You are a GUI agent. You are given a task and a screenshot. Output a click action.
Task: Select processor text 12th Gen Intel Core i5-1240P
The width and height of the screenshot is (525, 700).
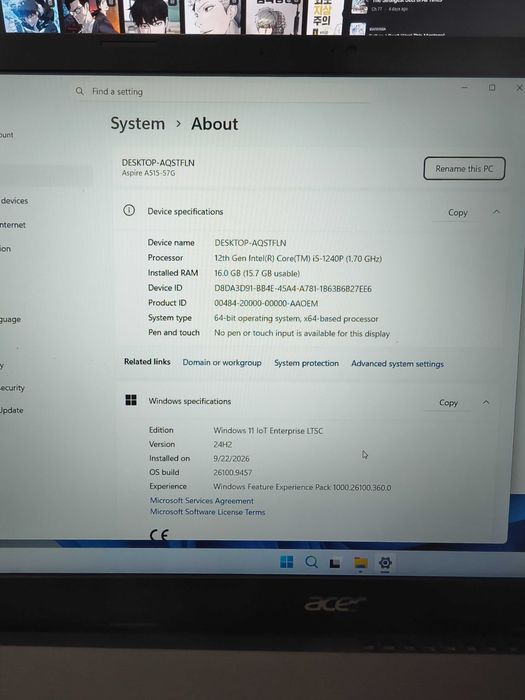pyautogui.click(x=298, y=258)
